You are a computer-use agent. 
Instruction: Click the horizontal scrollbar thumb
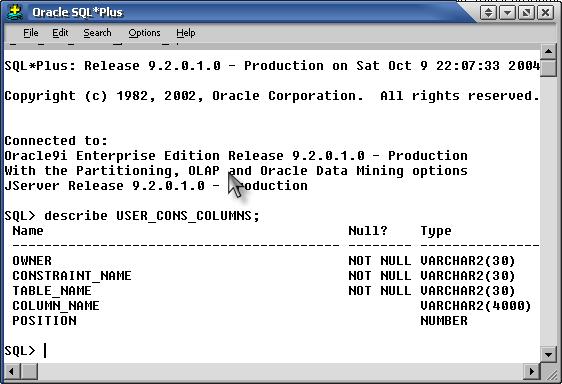click(x=29, y=371)
